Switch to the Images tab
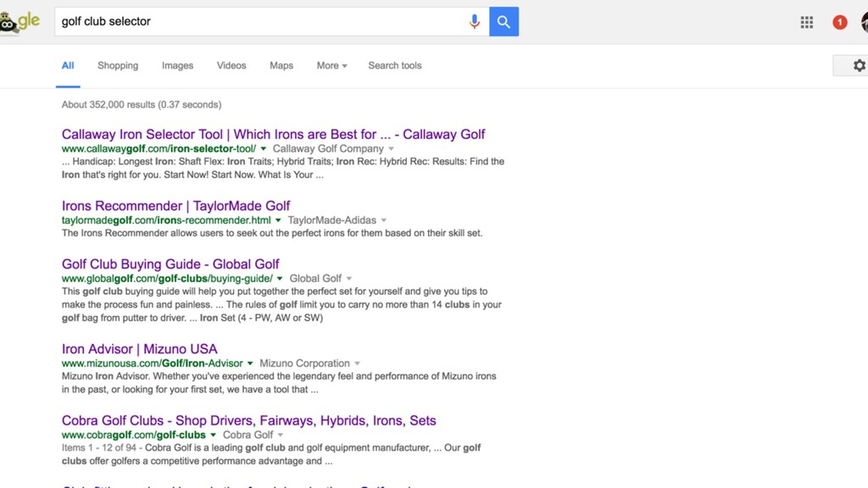 (178, 65)
